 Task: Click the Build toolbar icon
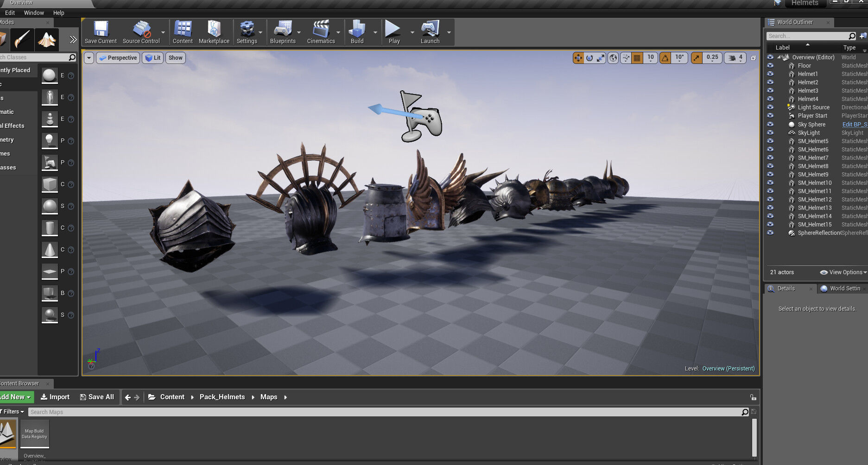pyautogui.click(x=357, y=32)
